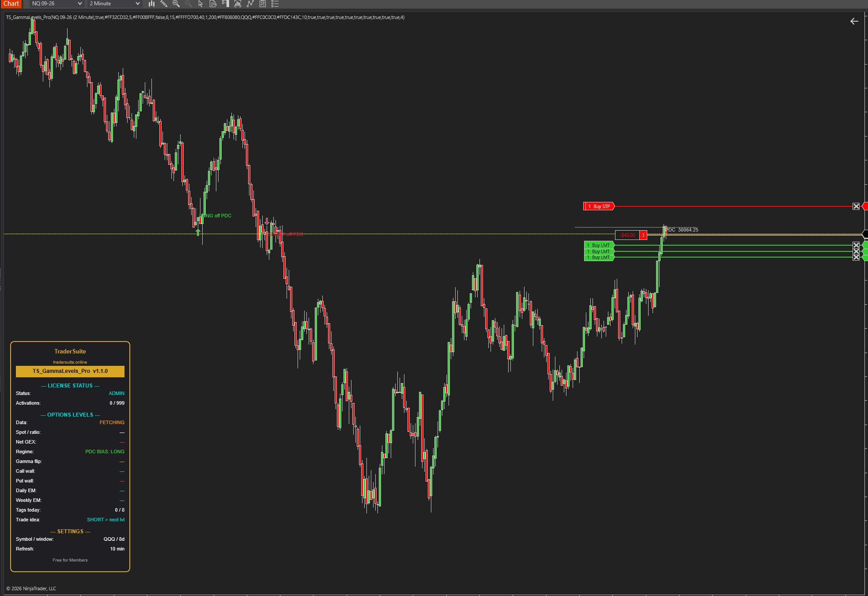Open the Indicators icon
This screenshot has height=596, width=868.
point(250,4)
